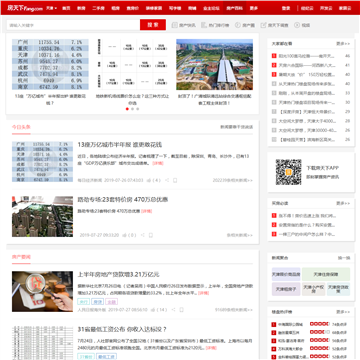This screenshot has height=360, width=360.
Task: Expand 更多 in the 买房必读 panel
Action: coord(343,203)
